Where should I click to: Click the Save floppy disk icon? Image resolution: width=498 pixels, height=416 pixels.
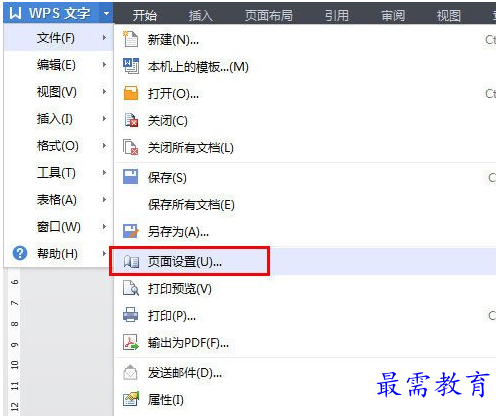click(x=130, y=177)
